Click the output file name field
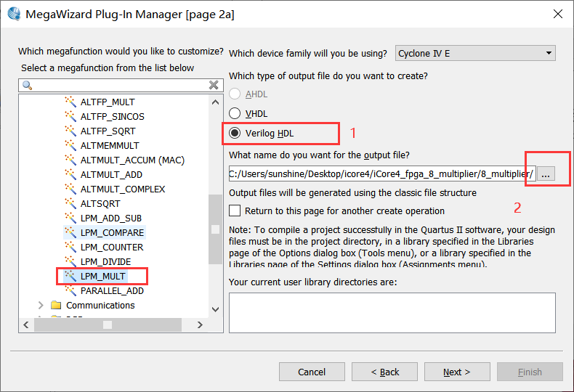The height and width of the screenshot is (392, 574). [381, 173]
